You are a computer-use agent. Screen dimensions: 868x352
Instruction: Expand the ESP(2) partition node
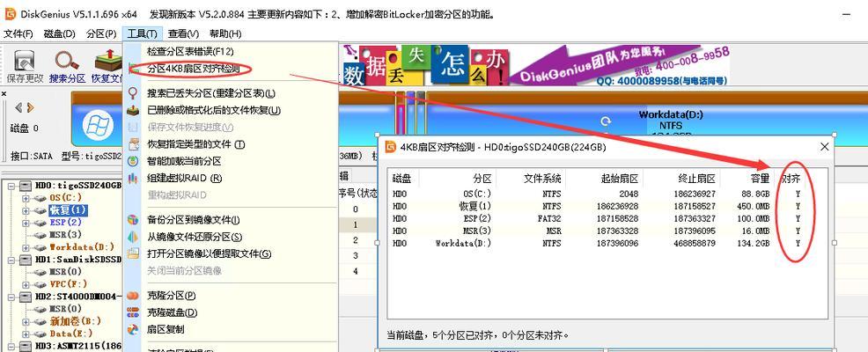[26, 223]
